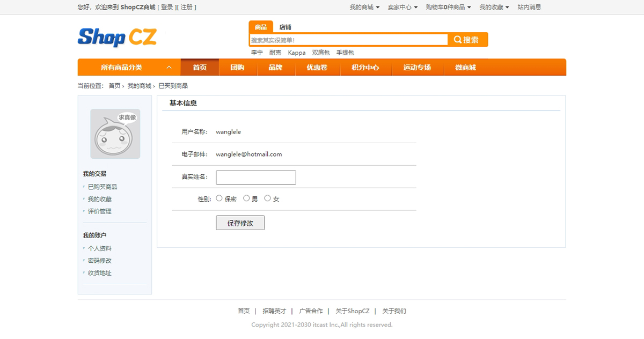Open 评价管理 in the sidebar
The image size is (644, 339).
pos(100,211)
